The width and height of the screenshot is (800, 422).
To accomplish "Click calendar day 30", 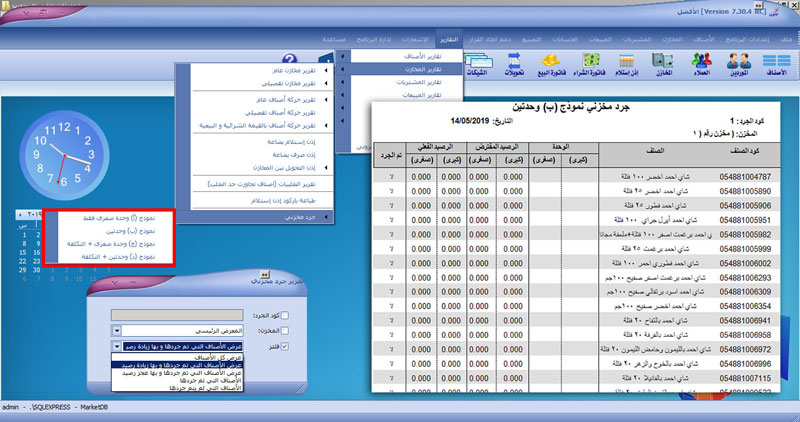I will point(36,270).
